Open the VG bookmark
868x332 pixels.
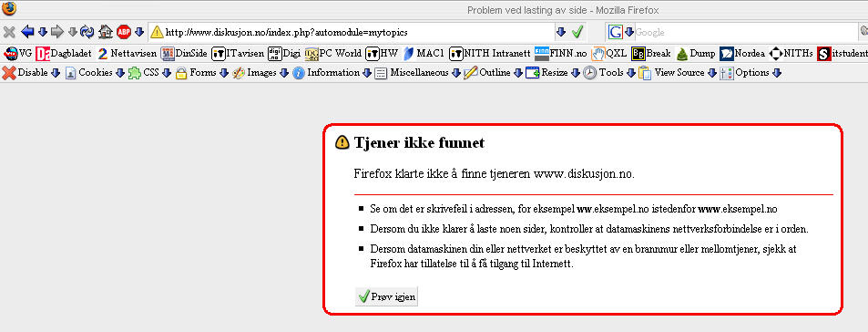(x=17, y=54)
